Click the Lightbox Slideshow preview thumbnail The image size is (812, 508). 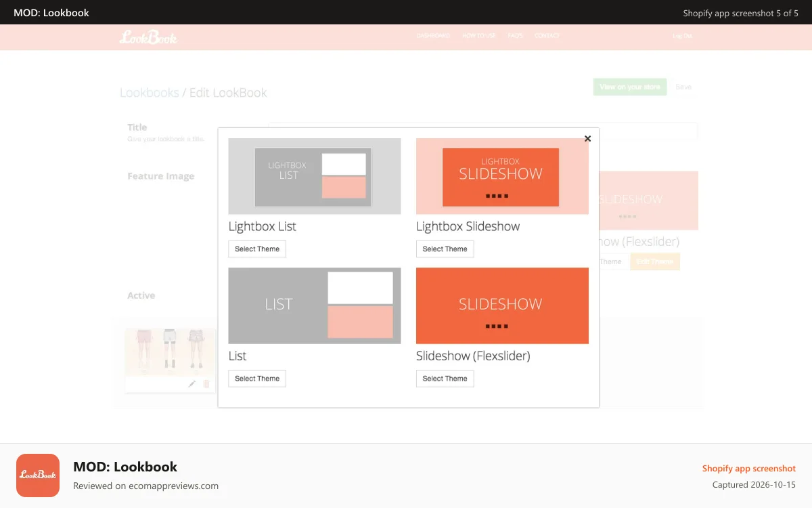(x=502, y=176)
